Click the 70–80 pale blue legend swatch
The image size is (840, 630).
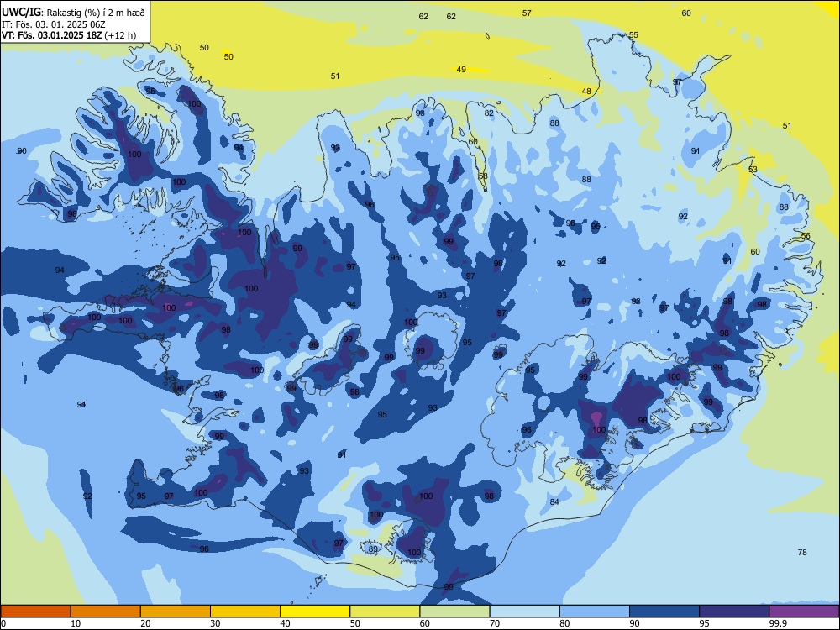pos(524,612)
